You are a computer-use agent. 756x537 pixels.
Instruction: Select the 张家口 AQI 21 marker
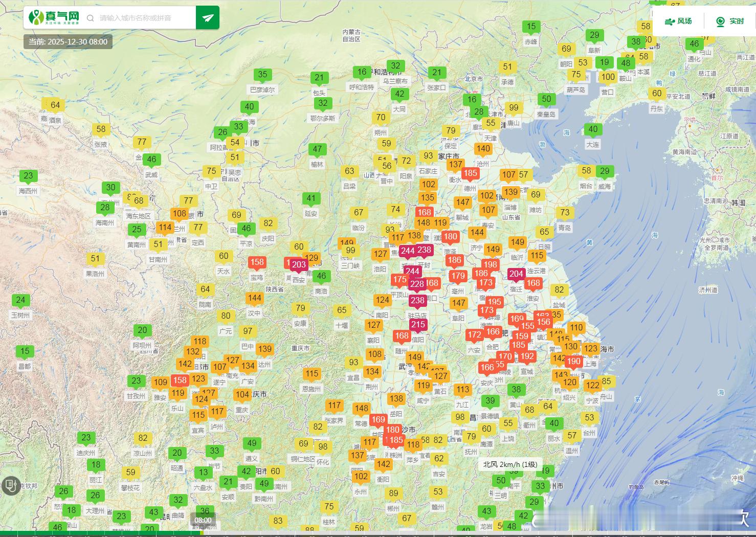pyautogui.click(x=436, y=74)
